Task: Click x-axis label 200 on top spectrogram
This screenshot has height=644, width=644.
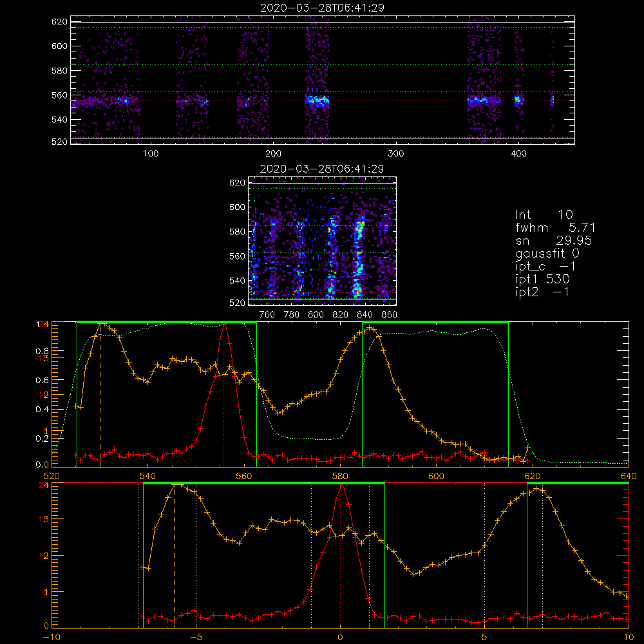Action: tap(273, 154)
